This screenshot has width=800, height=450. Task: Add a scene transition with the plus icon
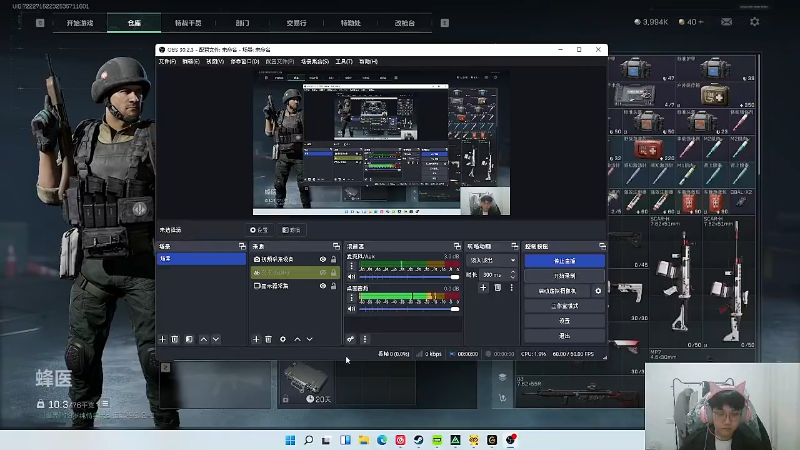pyautogui.click(x=483, y=288)
